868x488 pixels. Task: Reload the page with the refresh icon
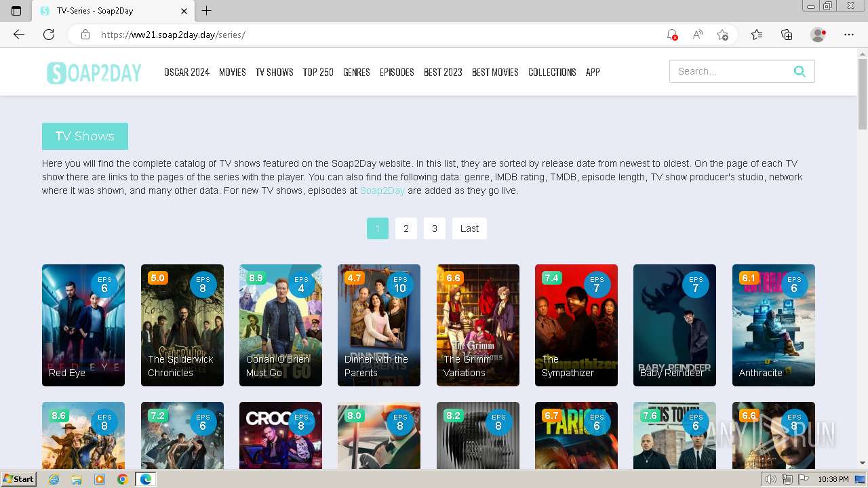tap(49, 35)
